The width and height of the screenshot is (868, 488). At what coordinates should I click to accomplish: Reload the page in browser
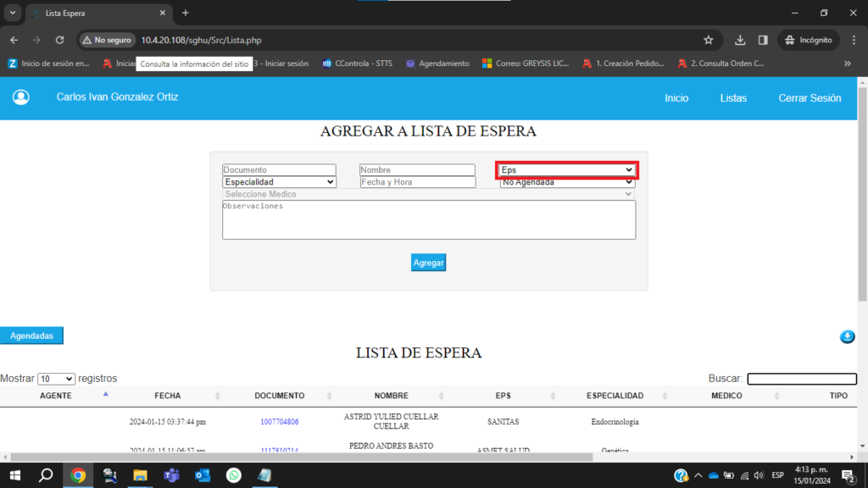click(x=59, y=40)
